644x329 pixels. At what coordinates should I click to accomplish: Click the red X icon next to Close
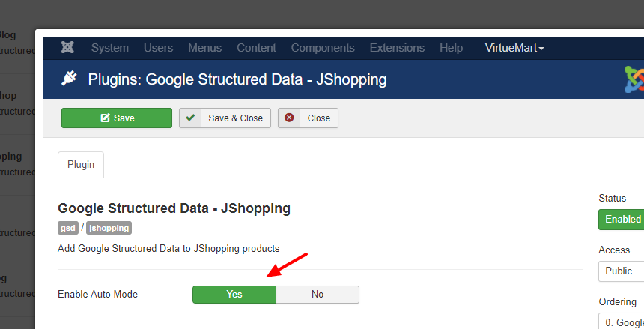click(289, 118)
